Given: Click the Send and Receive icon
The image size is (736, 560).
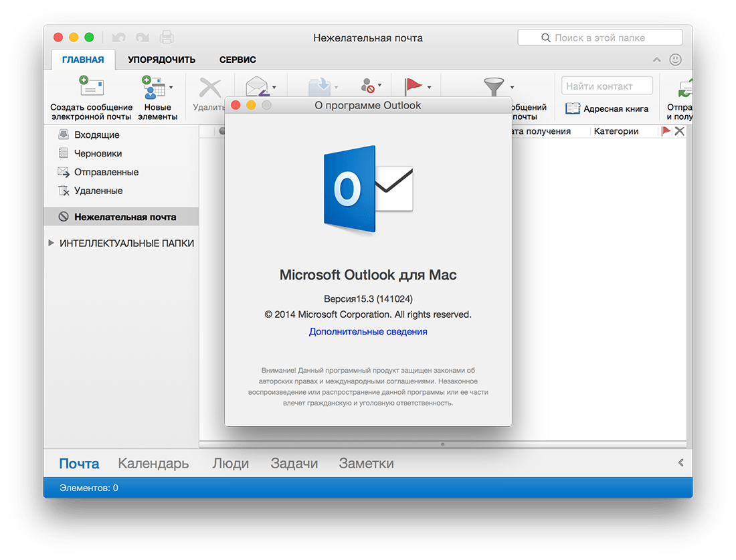Looking at the screenshot, I should pyautogui.click(x=685, y=88).
